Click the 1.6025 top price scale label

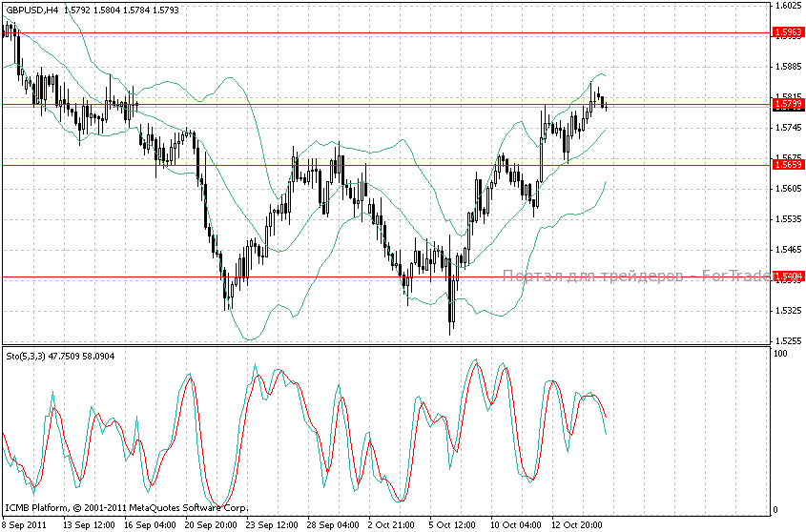[788, 6]
